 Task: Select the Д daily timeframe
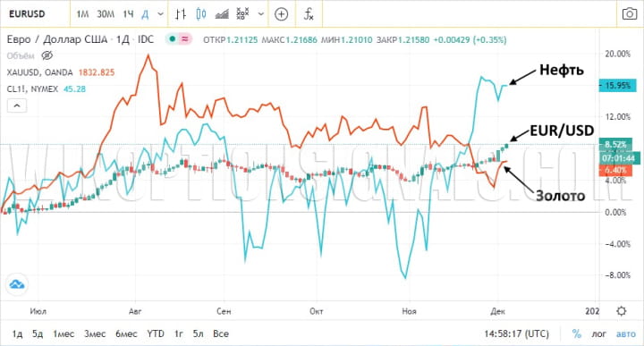point(145,14)
